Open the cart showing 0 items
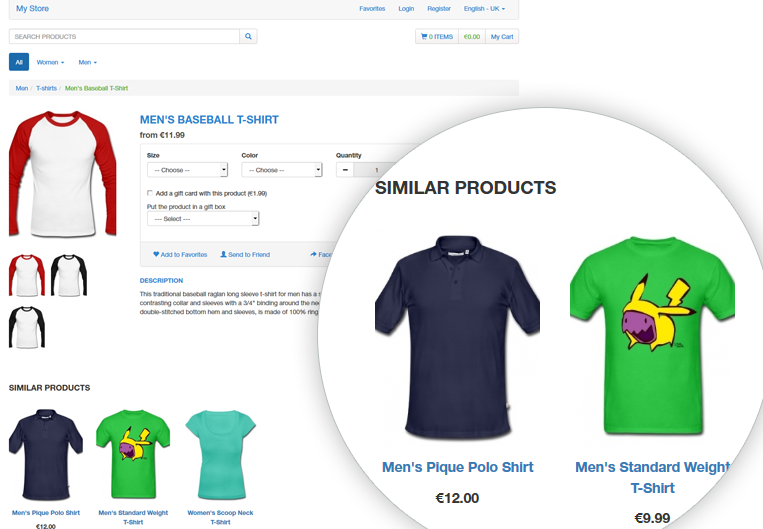 coord(436,36)
